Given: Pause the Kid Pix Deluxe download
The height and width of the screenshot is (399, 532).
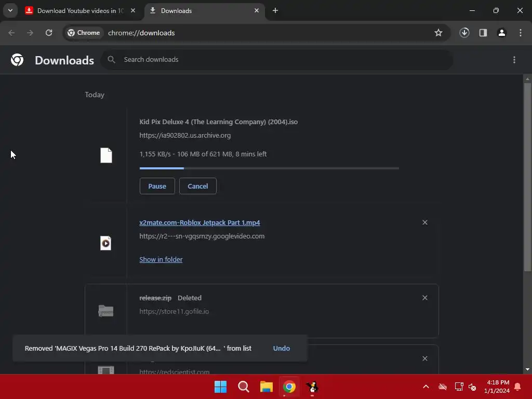Looking at the screenshot, I should [157, 186].
